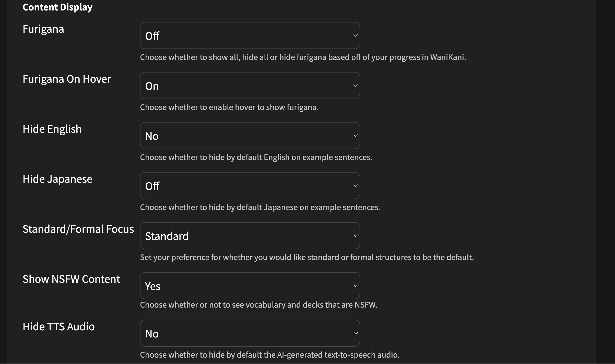
Task: Open the Hide Japanese dropdown
Action: (x=250, y=186)
